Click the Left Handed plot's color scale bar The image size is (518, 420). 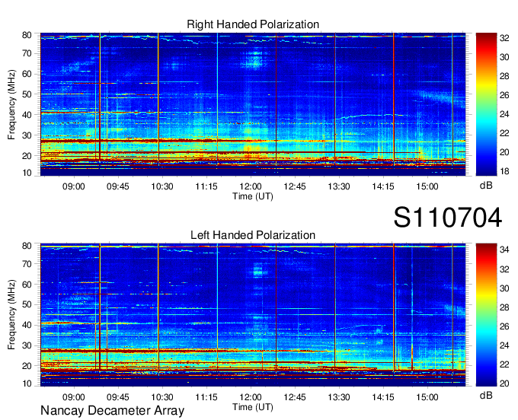pyautogui.click(x=486, y=315)
